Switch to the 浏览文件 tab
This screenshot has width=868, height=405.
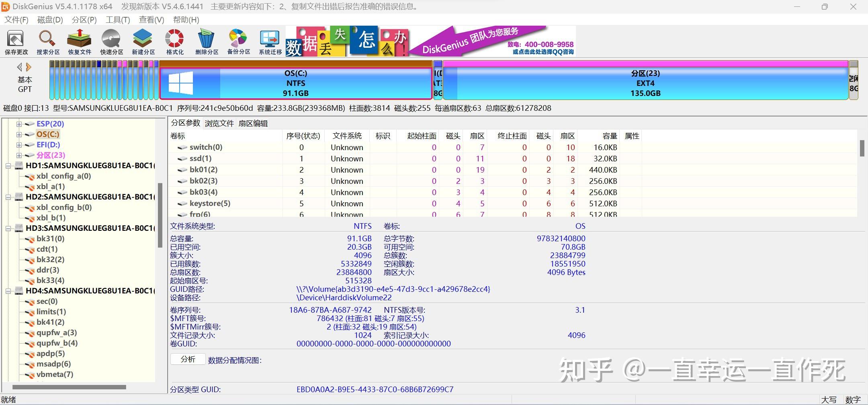coord(219,123)
